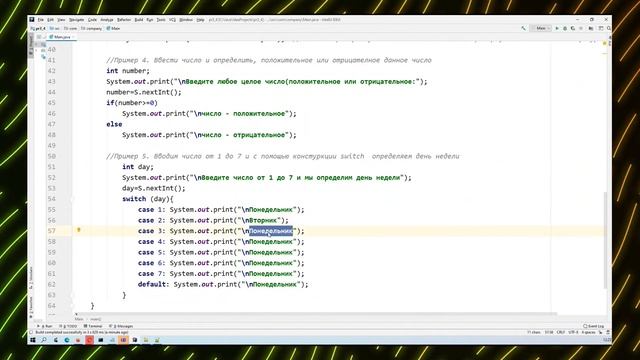This screenshot has height=360, width=640.
Task: Click the Build project hammer icon
Action: pyautogui.click(x=524, y=29)
